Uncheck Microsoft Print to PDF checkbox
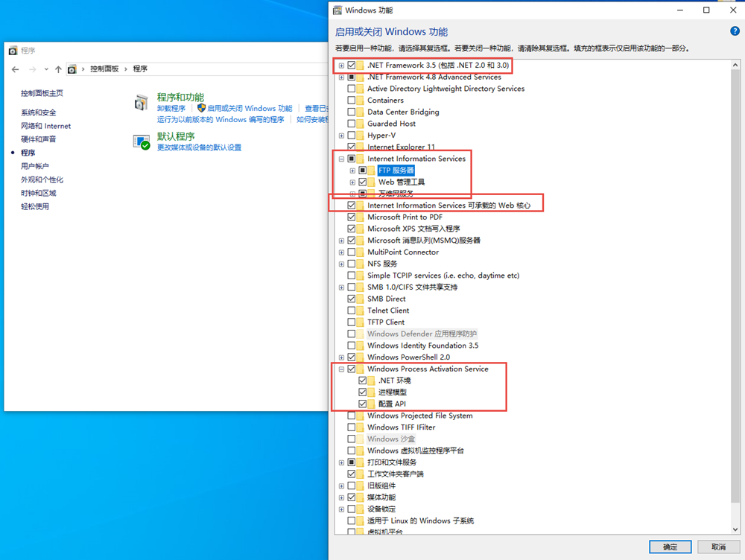745x560 pixels. pyautogui.click(x=352, y=217)
